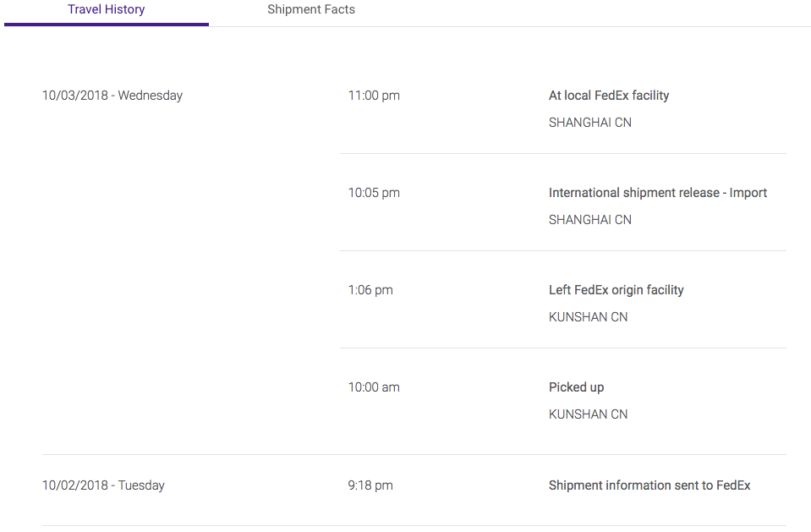This screenshot has width=811, height=532.
Task: Switch to the Shipment Facts tab
Action: click(x=310, y=10)
